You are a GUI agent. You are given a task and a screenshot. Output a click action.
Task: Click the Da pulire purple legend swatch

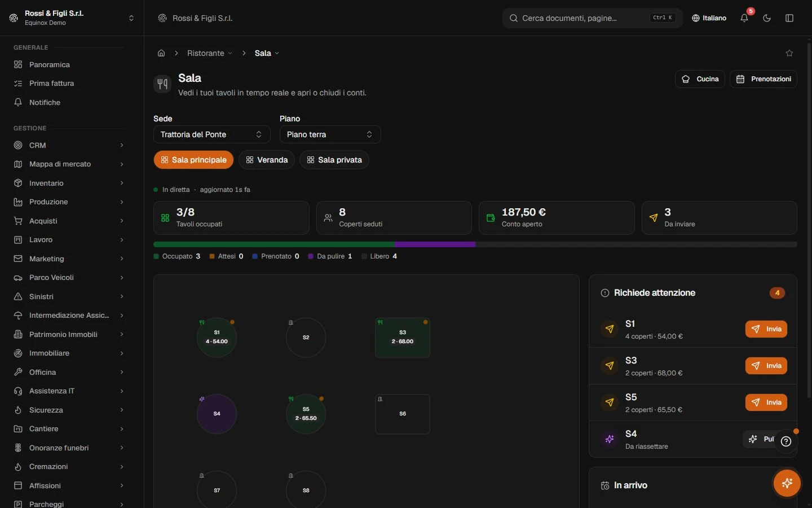click(311, 256)
